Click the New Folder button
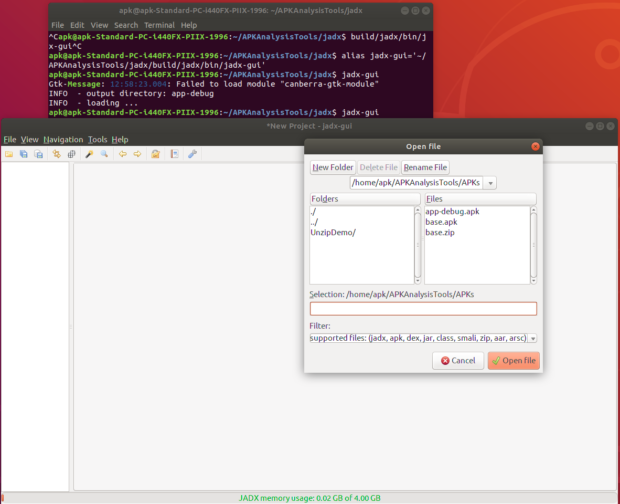The height and width of the screenshot is (504, 620). [333, 167]
